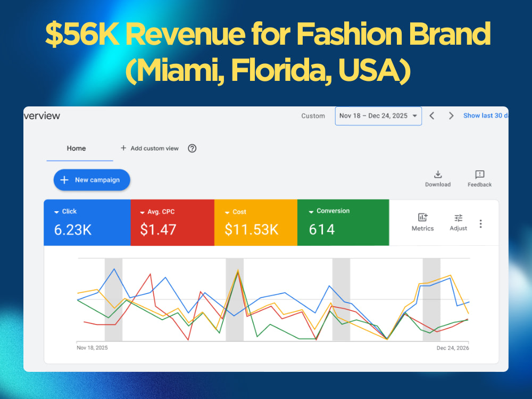The width and height of the screenshot is (532, 399).
Task: Select the blue 6.23K clicks card
Action: (x=87, y=222)
